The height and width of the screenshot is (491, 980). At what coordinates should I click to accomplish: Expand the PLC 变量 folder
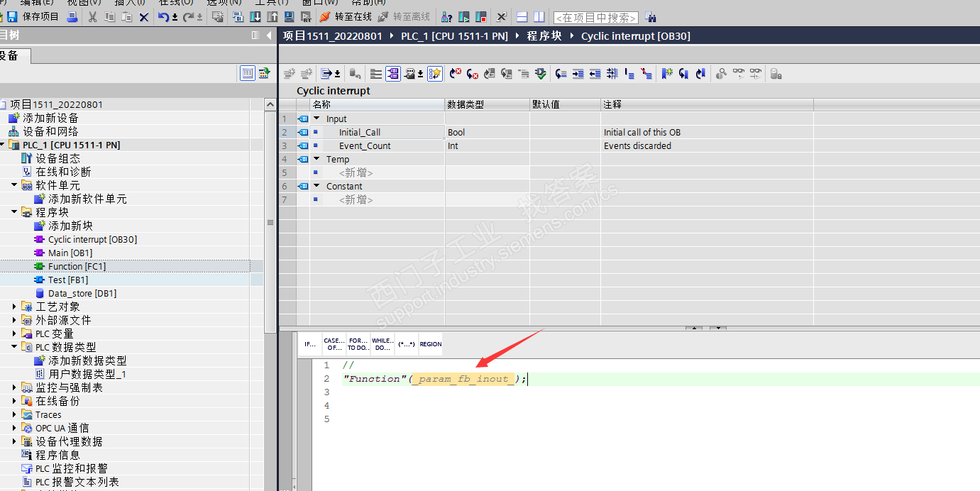coord(14,333)
